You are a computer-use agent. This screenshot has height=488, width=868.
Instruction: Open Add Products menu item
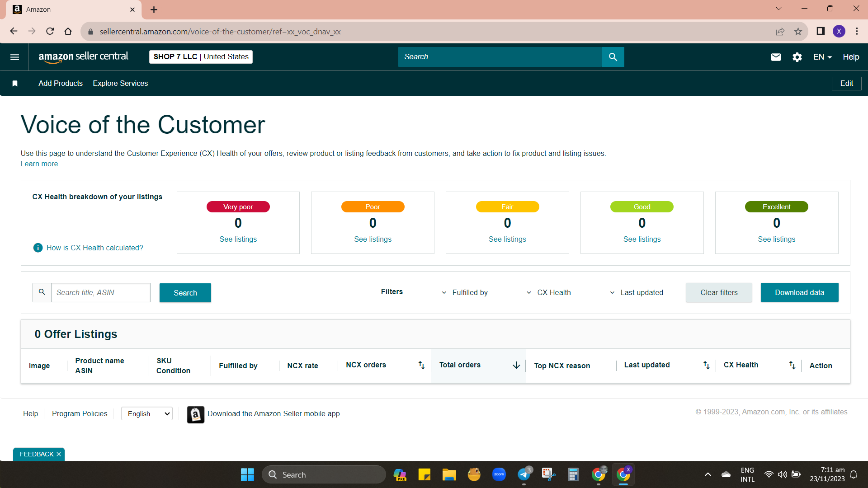(x=61, y=83)
